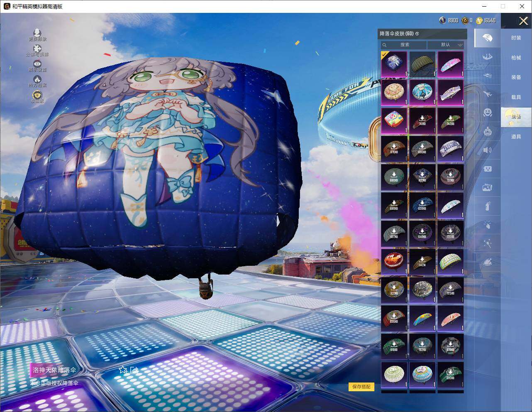
Task: Switch to the 道具 tab
Action: (516, 137)
